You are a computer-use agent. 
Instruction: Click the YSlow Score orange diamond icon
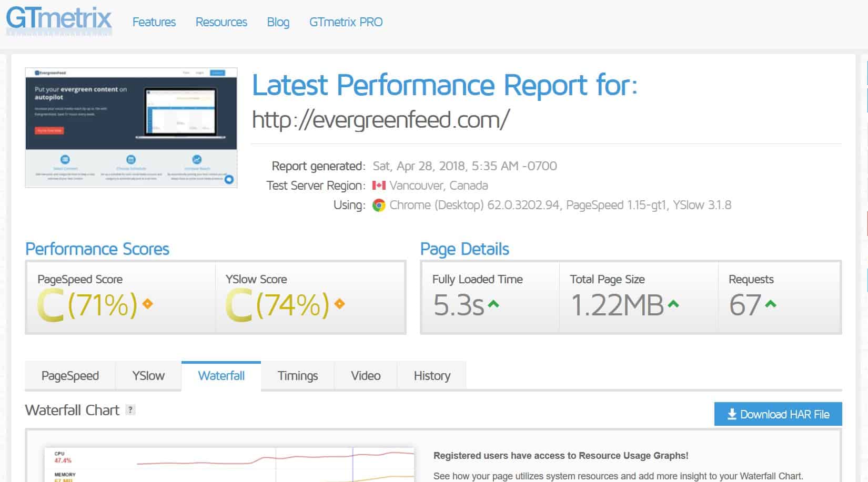(339, 304)
